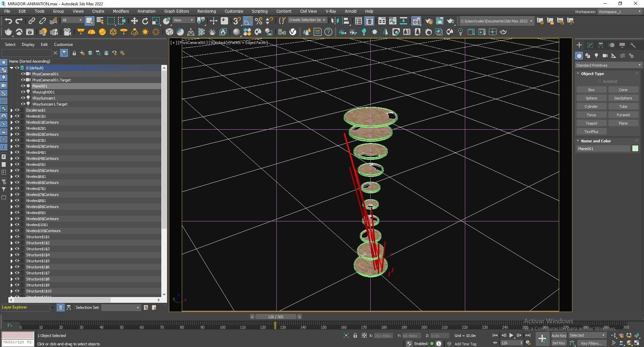The width and height of the screenshot is (644, 347).
Task: Activate Select and Scale tool
Action: click(x=156, y=21)
